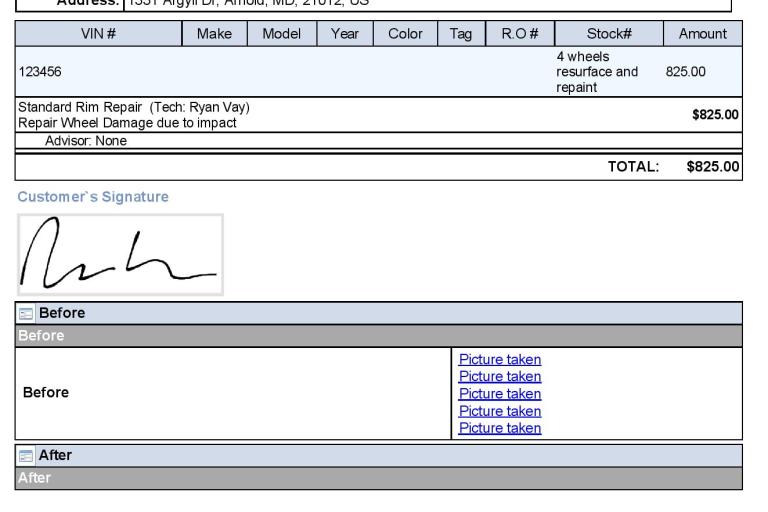The width and height of the screenshot is (768, 512).
Task: Select the VIN # column header
Action: (x=98, y=33)
